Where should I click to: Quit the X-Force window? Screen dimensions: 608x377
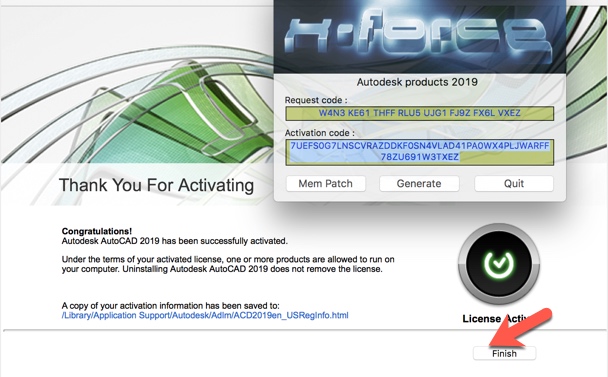[514, 183]
